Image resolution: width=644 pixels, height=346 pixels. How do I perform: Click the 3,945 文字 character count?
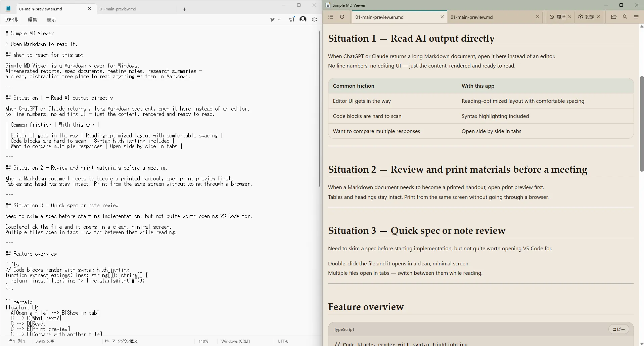45,341
